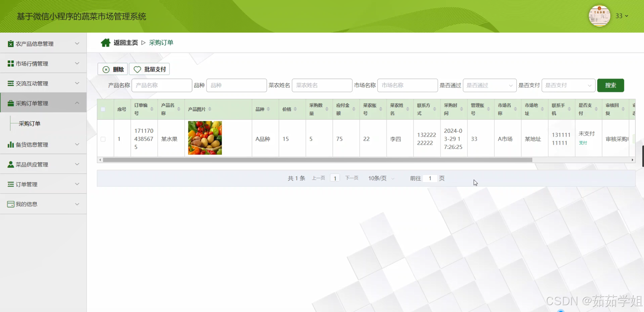Tick the checkbox for order row 1

click(103, 139)
